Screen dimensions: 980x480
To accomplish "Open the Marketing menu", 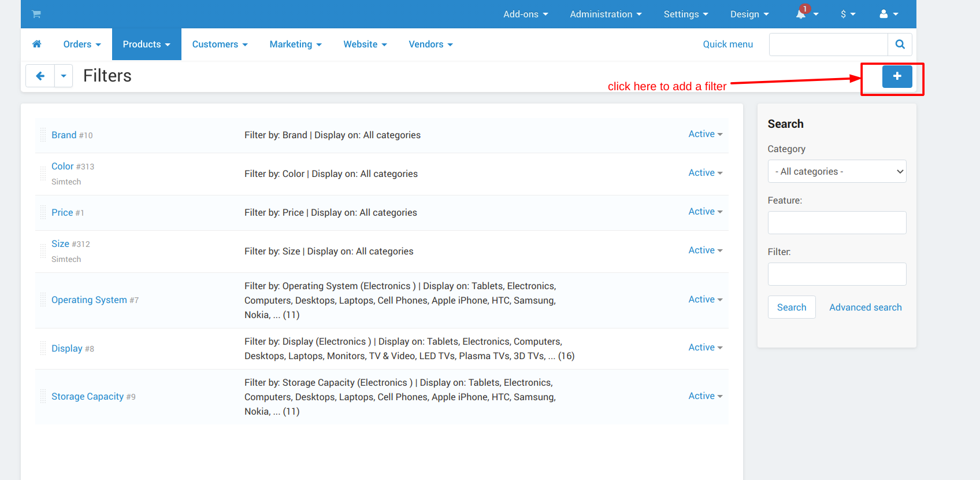I will coord(295,45).
